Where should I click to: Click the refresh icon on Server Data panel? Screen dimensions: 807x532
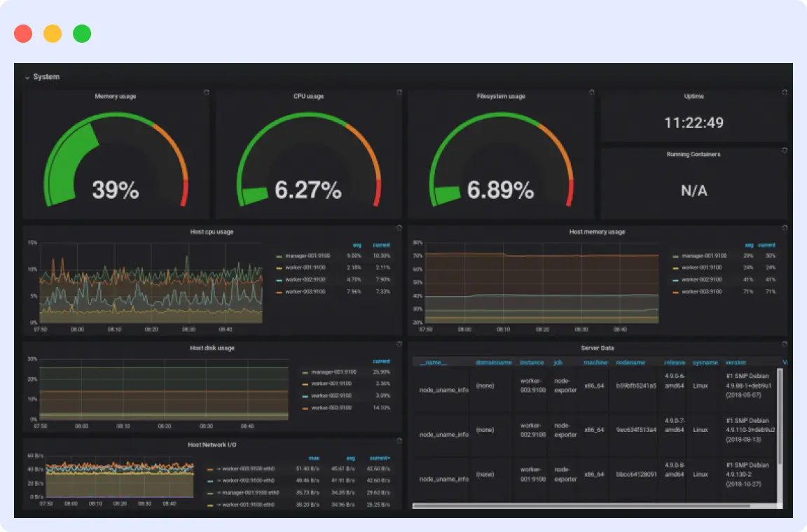[783, 343]
